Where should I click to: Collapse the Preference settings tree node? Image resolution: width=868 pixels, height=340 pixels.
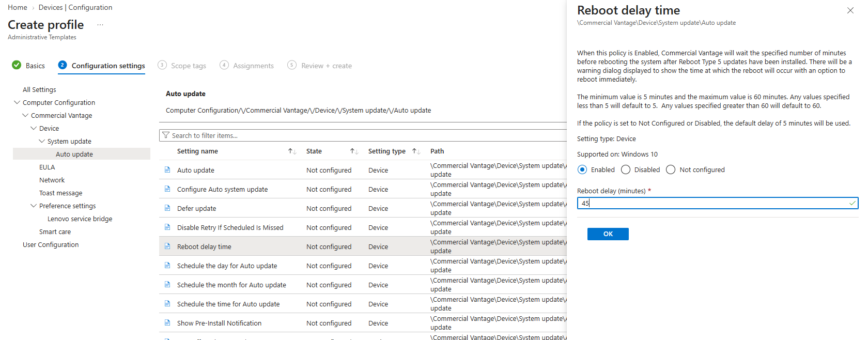coord(34,206)
